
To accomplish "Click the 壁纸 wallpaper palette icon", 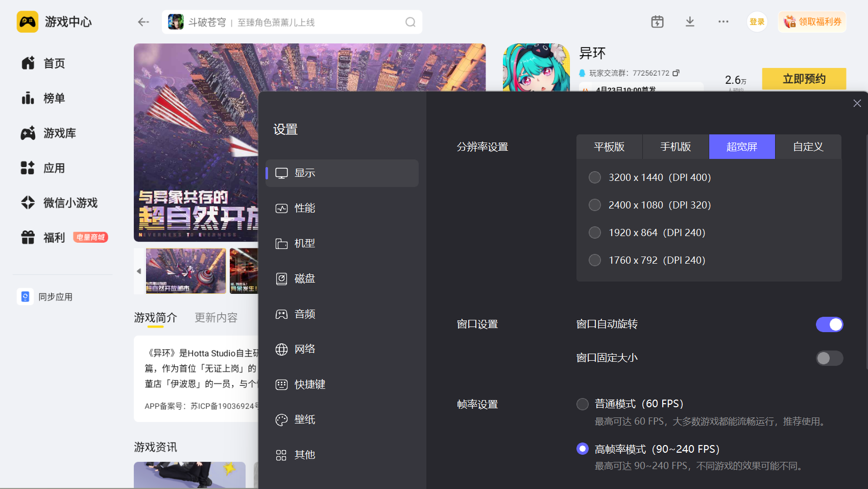I will 282,420.
